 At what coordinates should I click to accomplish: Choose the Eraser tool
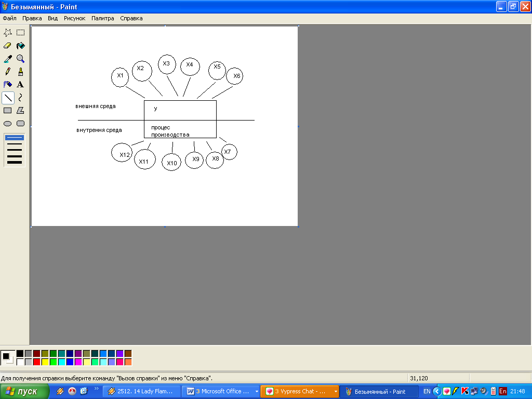(8, 46)
